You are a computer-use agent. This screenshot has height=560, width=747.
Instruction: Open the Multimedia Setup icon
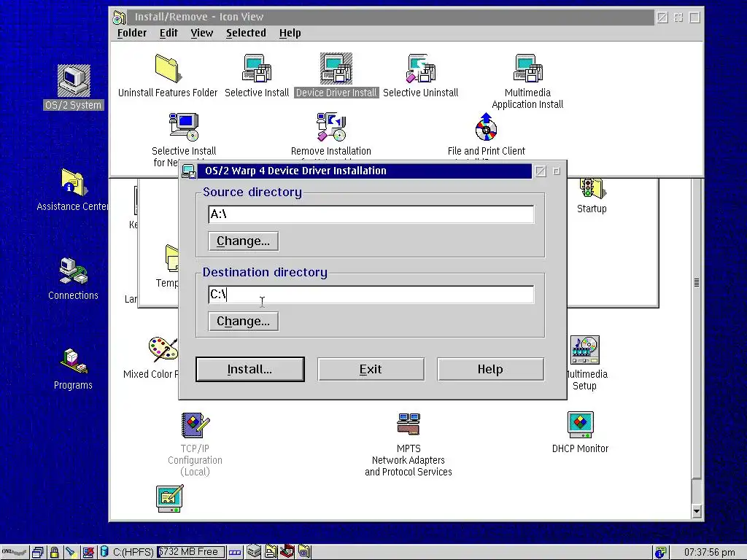coord(584,350)
